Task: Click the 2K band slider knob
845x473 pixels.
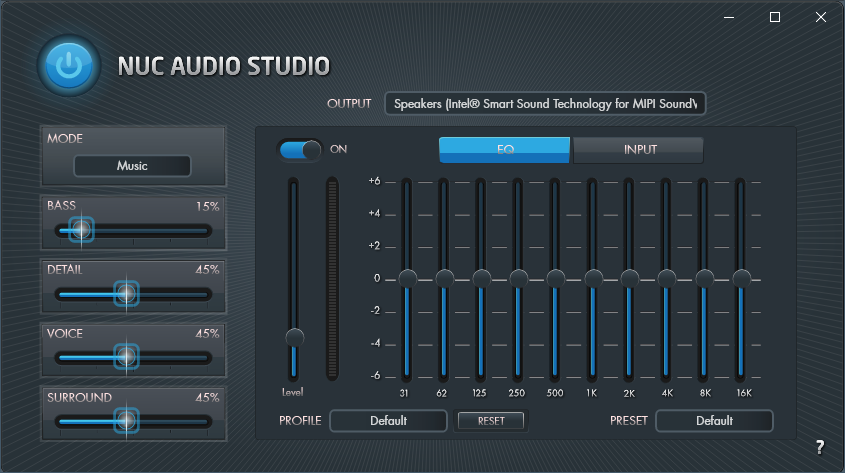Action: tap(629, 279)
